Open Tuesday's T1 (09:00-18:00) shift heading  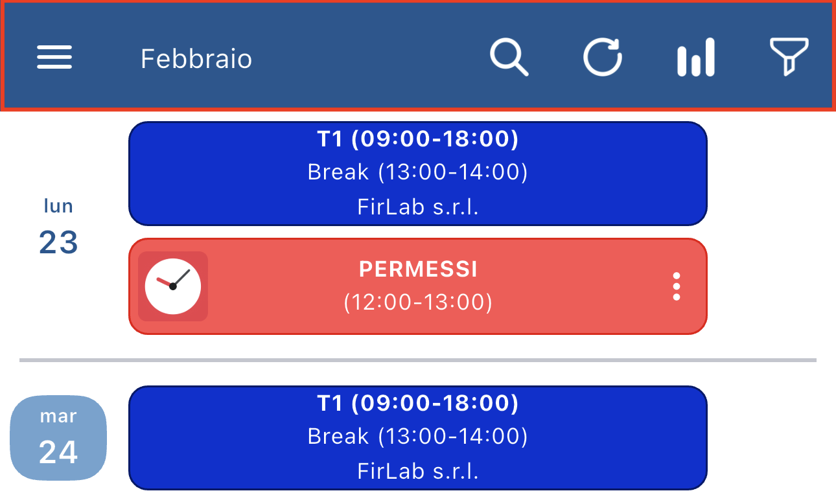coord(418,403)
